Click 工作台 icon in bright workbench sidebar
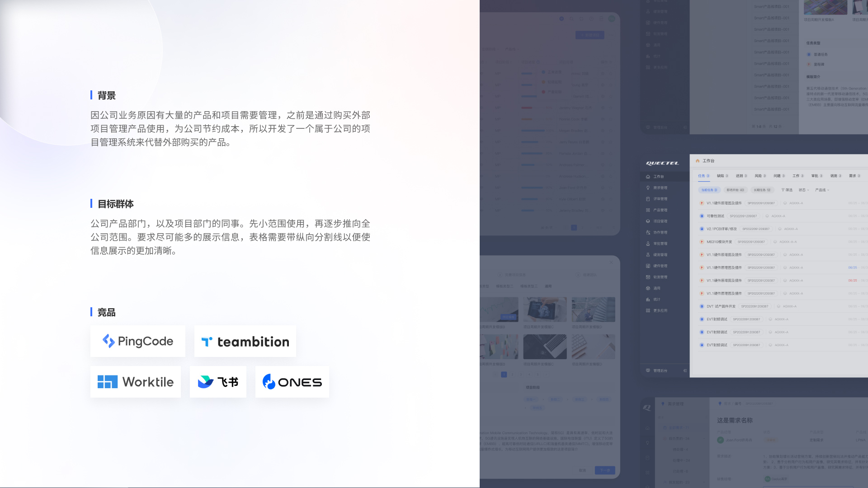Screen dimensions: 868x488 (648, 177)
